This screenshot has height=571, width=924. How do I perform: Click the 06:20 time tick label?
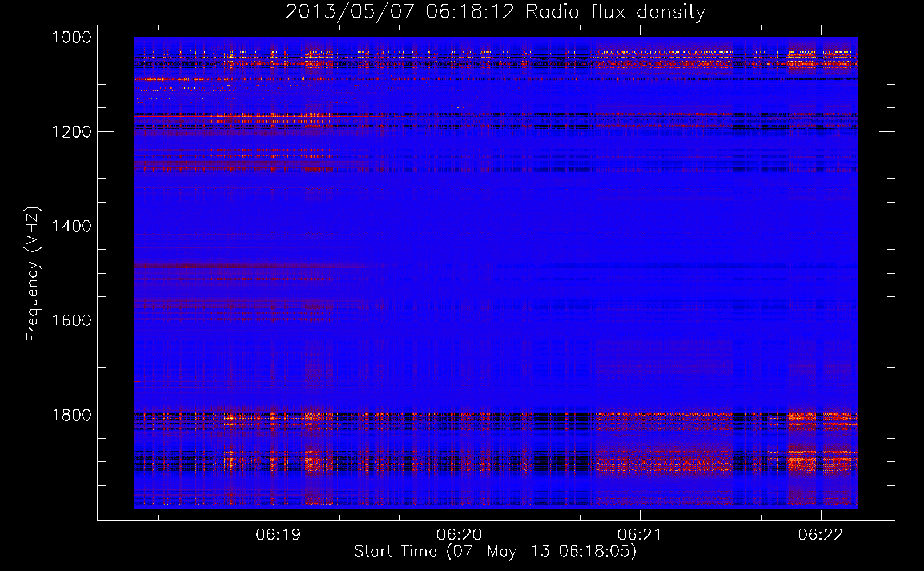(459, 535)
